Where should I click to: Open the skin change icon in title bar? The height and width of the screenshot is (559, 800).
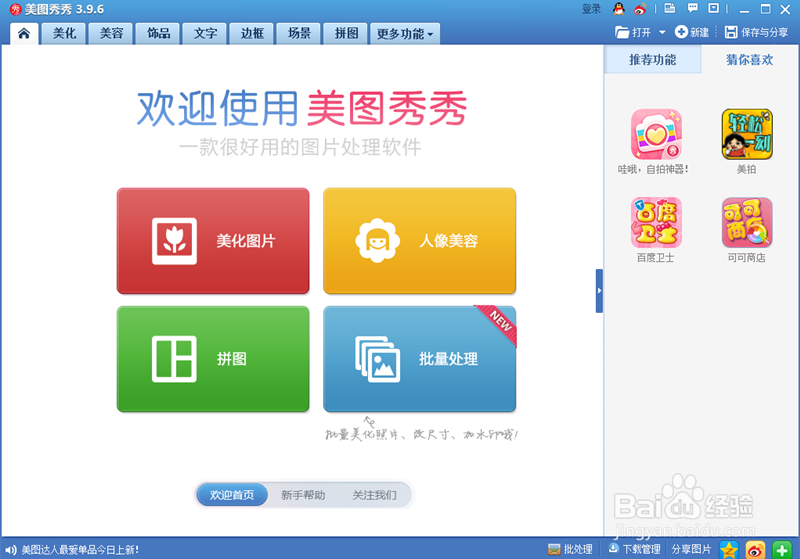pos(670,8)
